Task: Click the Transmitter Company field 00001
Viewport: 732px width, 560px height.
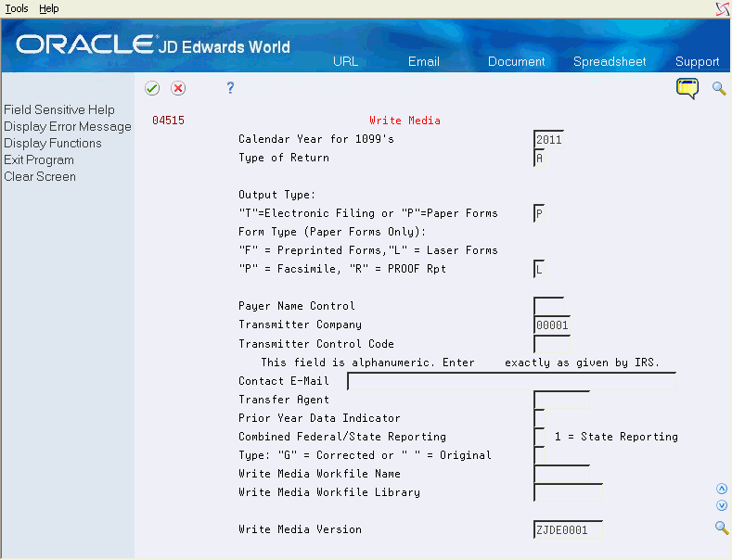Action: (552, 325)
